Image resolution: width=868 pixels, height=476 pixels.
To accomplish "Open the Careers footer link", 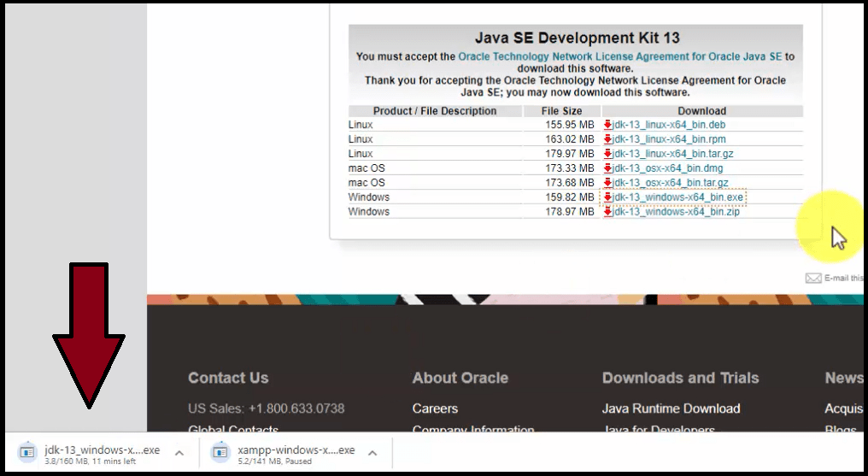I will coord(435,408).
